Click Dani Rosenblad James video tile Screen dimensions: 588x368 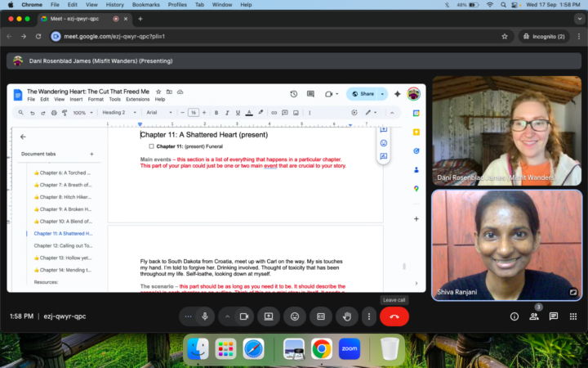(506, 131)
